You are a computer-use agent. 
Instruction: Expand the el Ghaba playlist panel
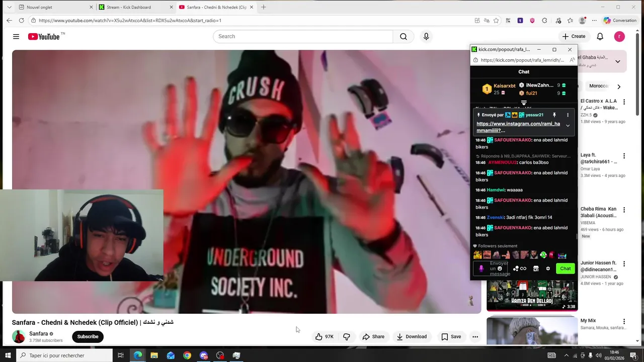pyautogui.click(x=617, y=61)
